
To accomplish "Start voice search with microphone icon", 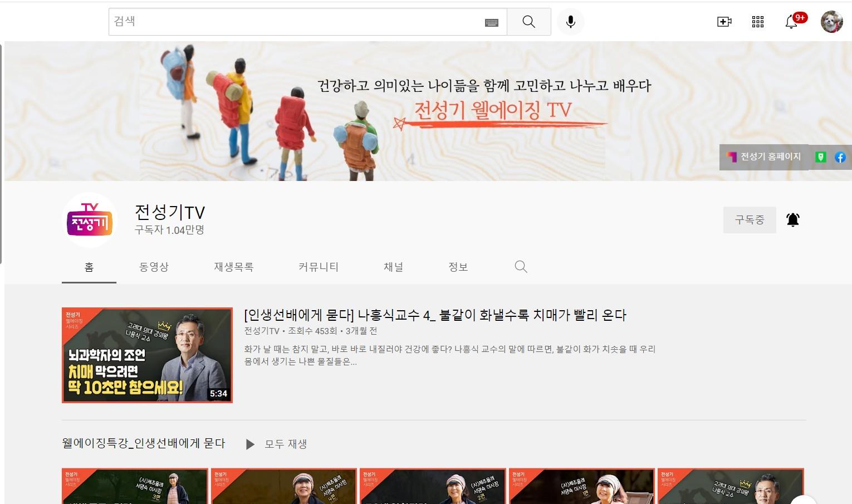I will pos(570,22).
